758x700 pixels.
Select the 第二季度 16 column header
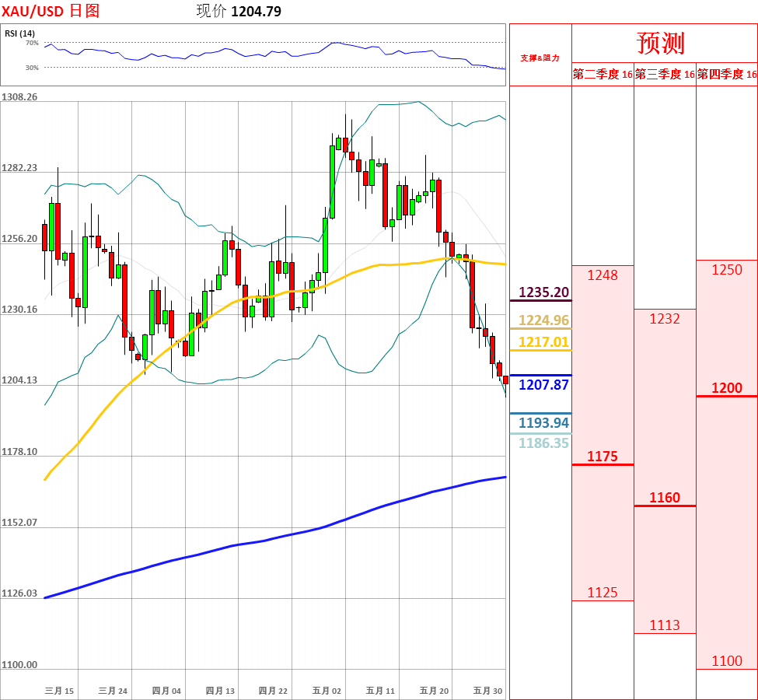pyautogui.click(x=603, y=74)
